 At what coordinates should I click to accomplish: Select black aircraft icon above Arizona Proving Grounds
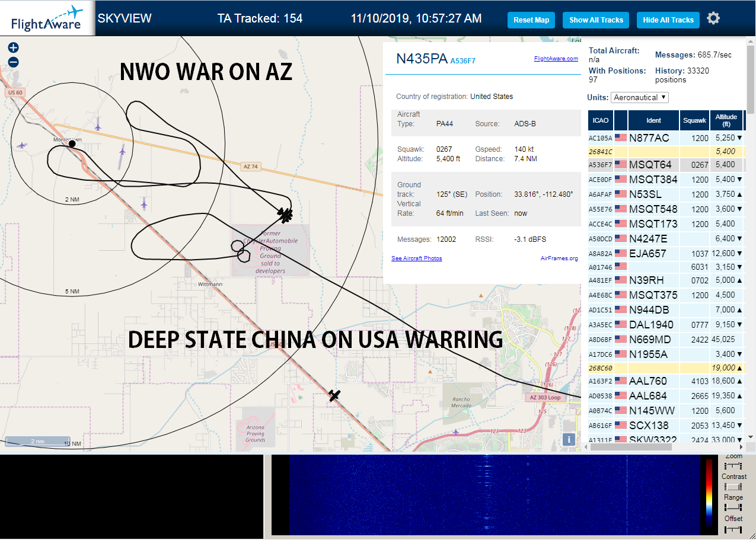click(334, 395)
